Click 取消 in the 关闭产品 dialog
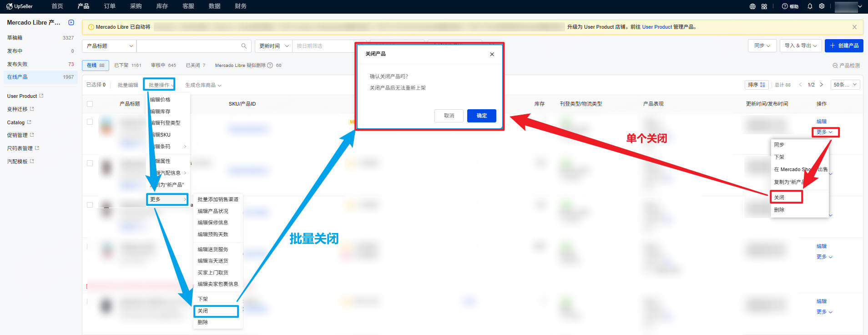This screenshot has width=868, height=335. point(449,116)
